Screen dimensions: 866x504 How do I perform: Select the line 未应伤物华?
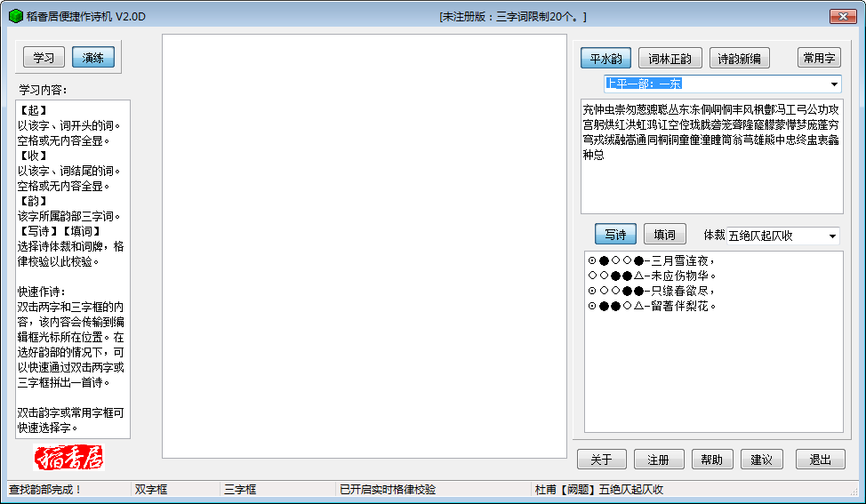click(x=653, y=276)
